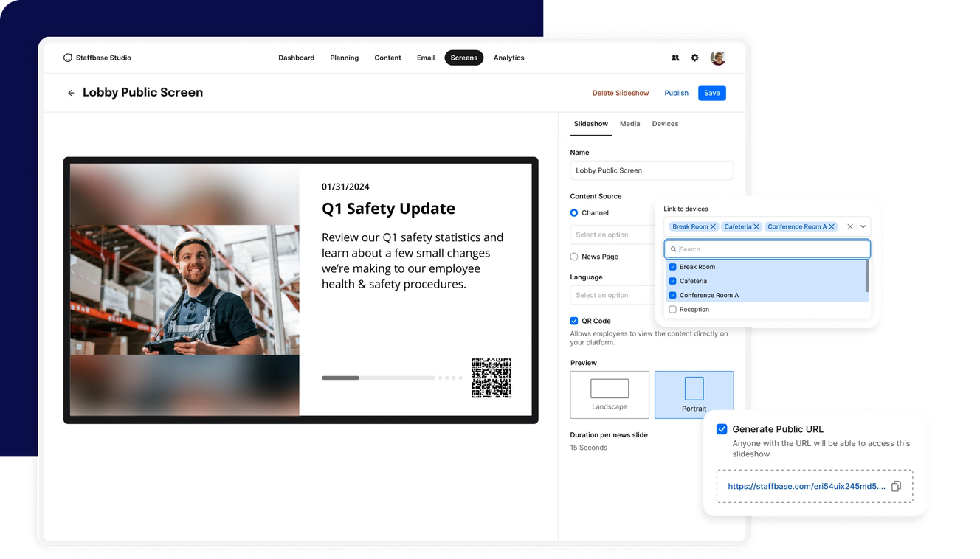Open your profile avatar picture
Viewport: 980px width, 559px height.
[x=717, y=58]
